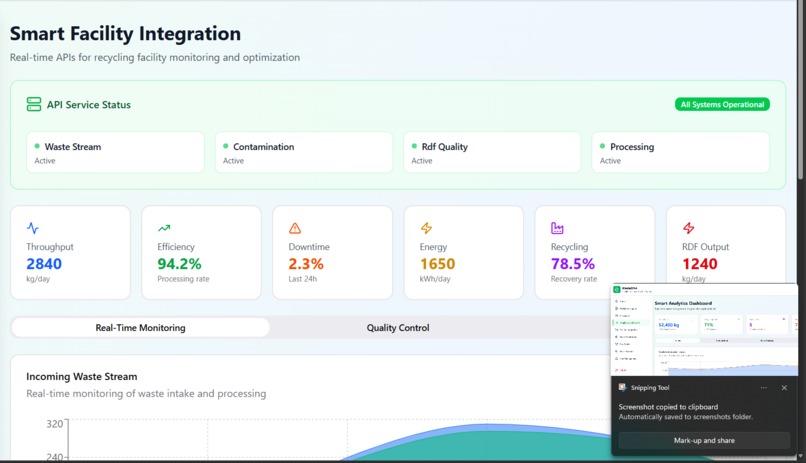Click the Downtime value 2.3%
This screenshot has width=806, height=463.
tap(306, 264)
